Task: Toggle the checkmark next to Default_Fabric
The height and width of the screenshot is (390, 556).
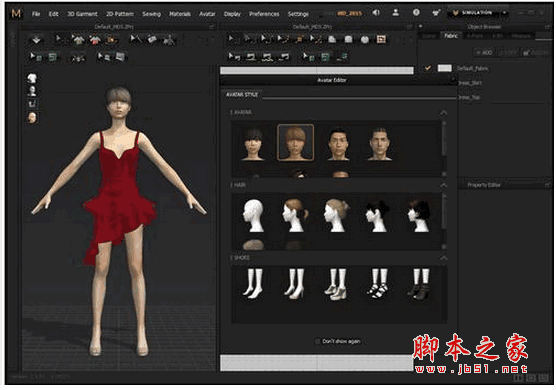Action: [x=428, y=68]
